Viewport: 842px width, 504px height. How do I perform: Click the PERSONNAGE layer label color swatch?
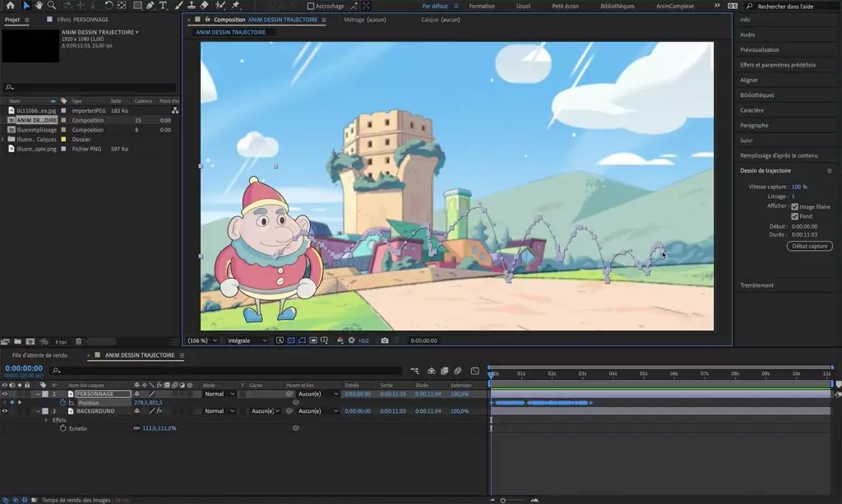46,394
